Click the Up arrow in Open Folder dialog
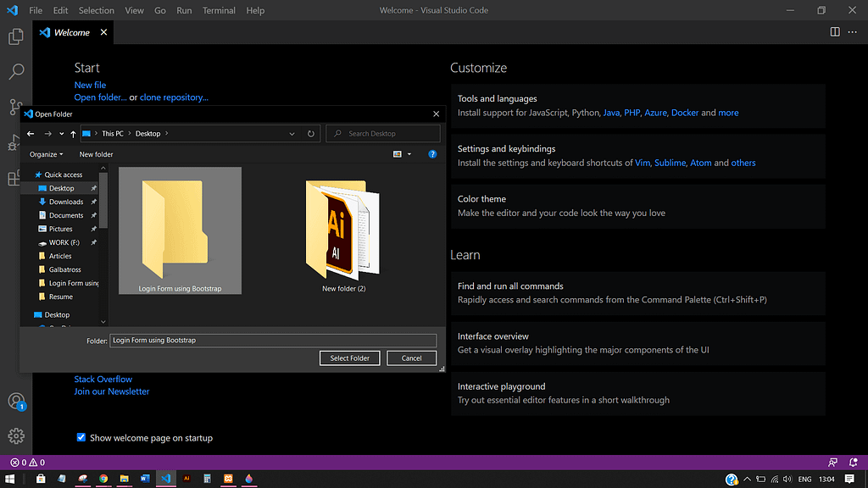Image resolution: width=868 pixels, height=488 pixels. (74, 134)
